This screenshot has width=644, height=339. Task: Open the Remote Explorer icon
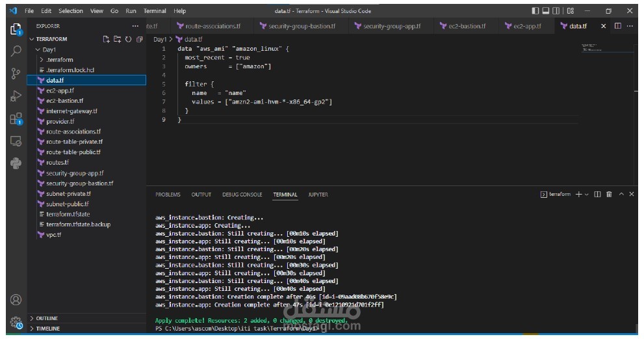16,141
